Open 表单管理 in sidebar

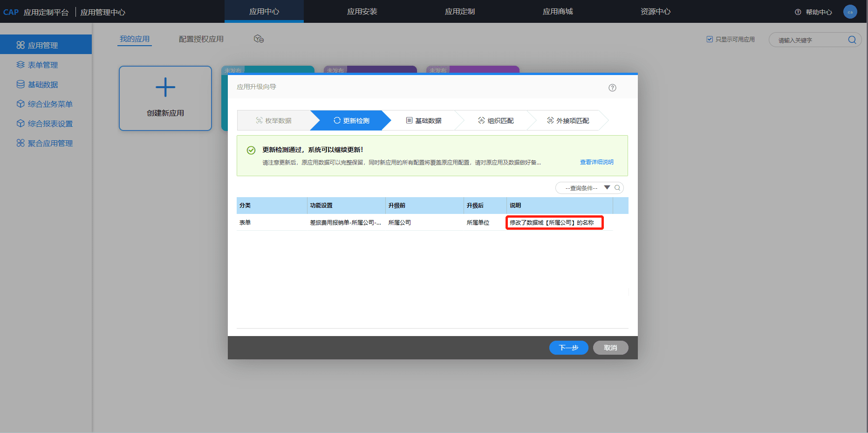click(46, 65)
